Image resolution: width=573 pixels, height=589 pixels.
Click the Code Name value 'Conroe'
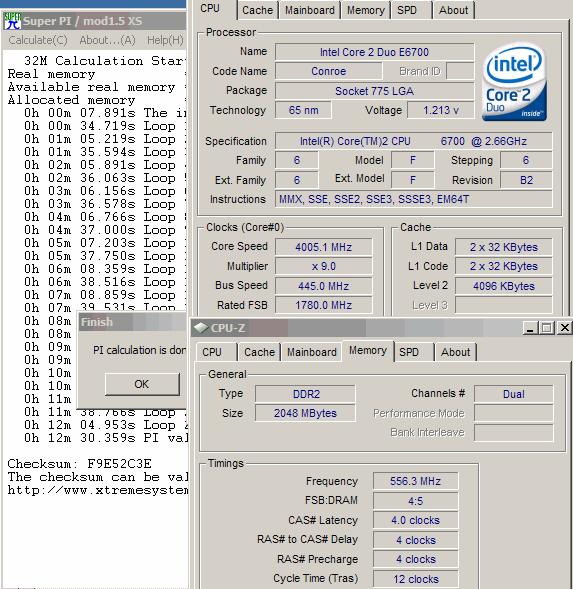pyautogui.click(x=328, y=71)
